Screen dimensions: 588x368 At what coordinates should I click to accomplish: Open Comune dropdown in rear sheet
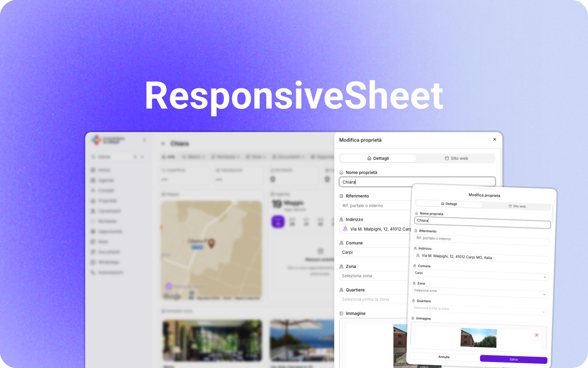click(374, 252)
